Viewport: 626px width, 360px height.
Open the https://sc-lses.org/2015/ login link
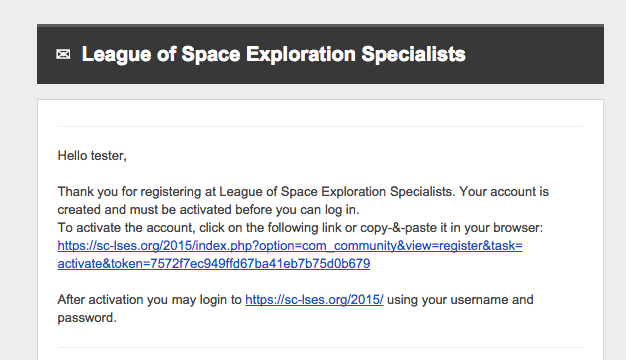tap(314, 299)
